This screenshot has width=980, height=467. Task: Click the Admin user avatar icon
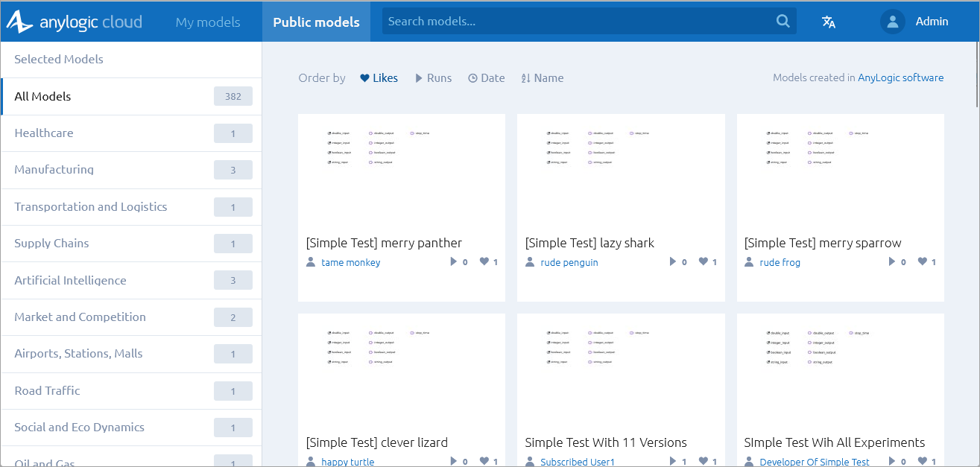click(x=892, y=22)
